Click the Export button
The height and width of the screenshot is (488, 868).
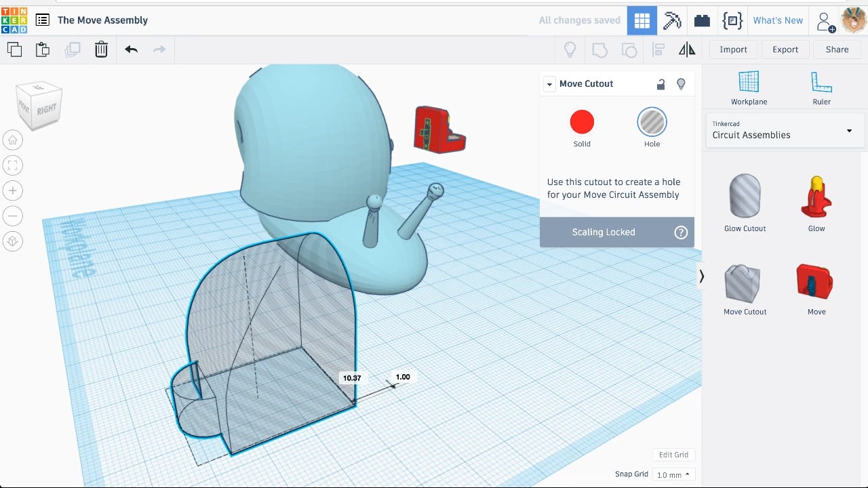pyautogui.click(x=785, y=49)
